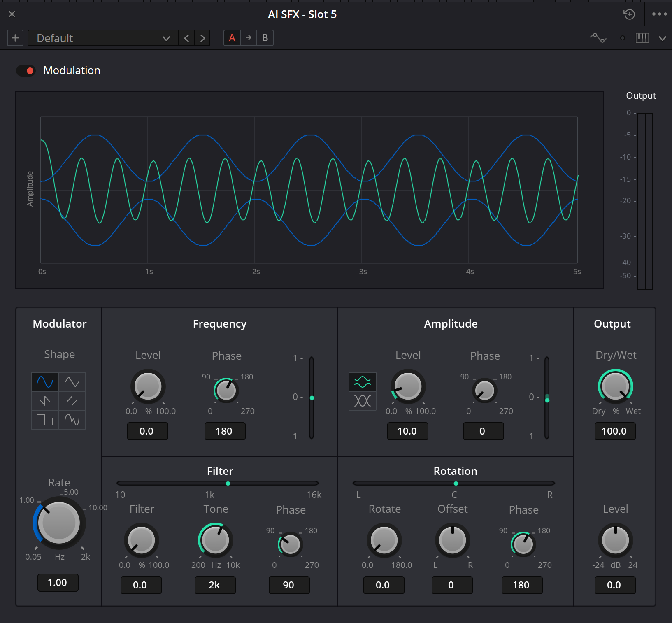Switch to B comparison state
Image resolution: width=672 pixels, height=623 pixels.
pyautogui.click(x=265, y=37)
